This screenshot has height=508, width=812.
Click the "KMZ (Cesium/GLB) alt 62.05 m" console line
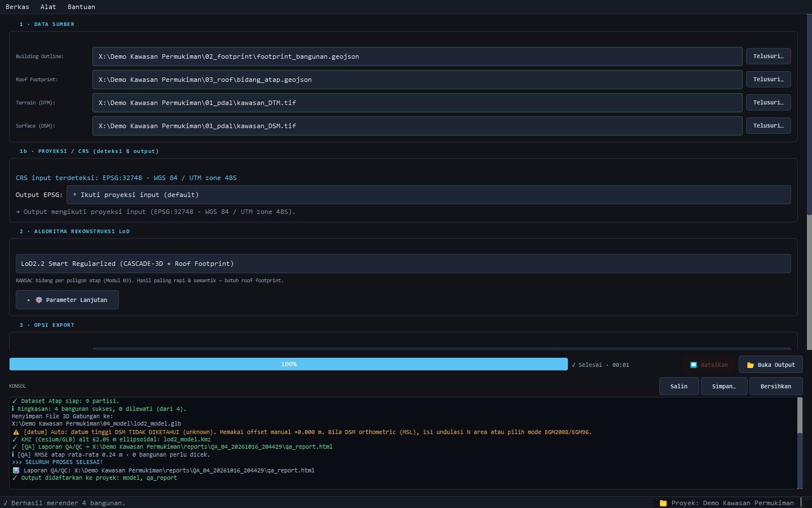tap(111, 440)
